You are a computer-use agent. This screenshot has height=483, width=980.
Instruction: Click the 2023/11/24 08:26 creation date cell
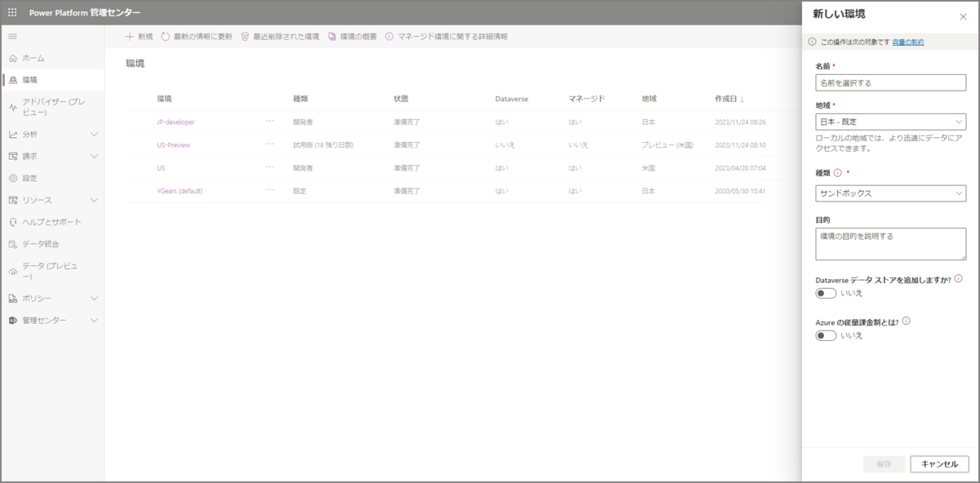pos(740,122)
